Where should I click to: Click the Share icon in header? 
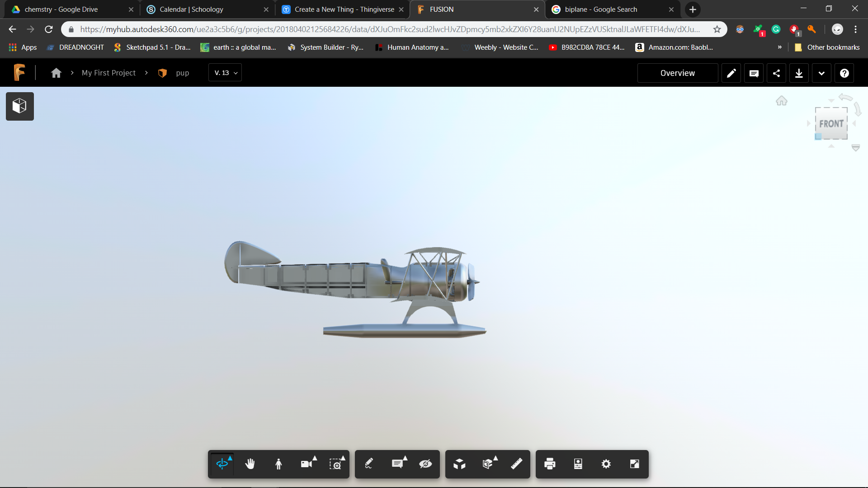[776, 73]
